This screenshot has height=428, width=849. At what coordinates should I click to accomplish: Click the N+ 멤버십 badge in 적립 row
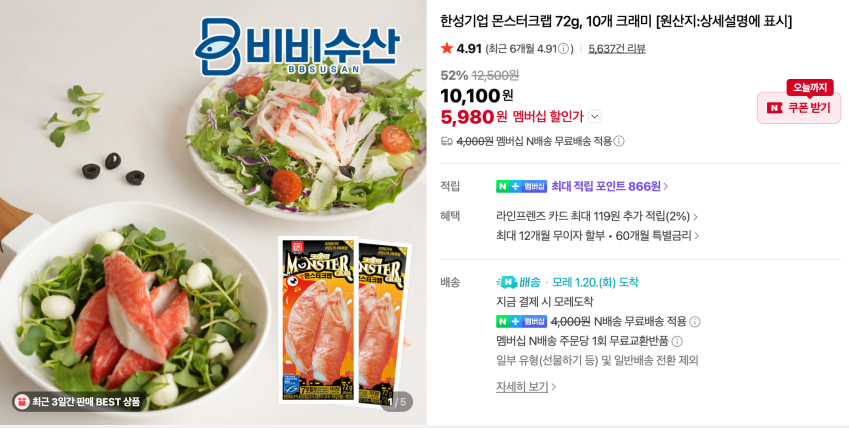pyautogui.click(x=521, y=186)
